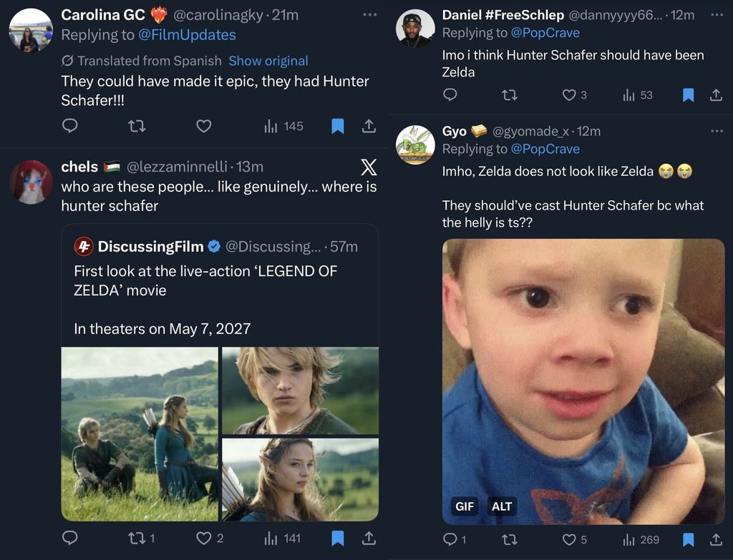Share Gyo's tweet

pyautogui.click(x=716, y=539)
